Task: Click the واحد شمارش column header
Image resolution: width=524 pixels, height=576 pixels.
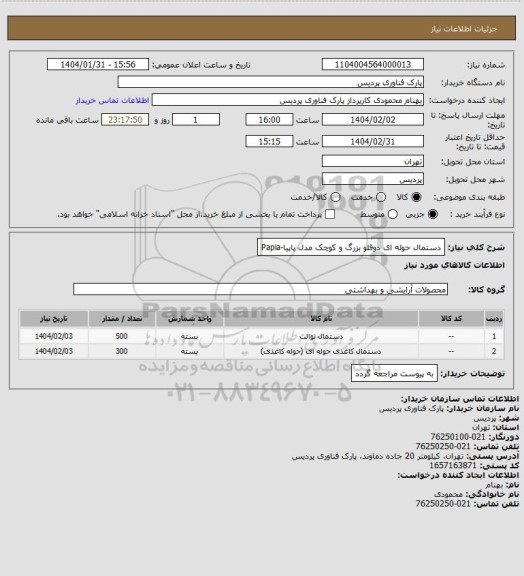Action: pyautogui.click(x=190, y=319)
